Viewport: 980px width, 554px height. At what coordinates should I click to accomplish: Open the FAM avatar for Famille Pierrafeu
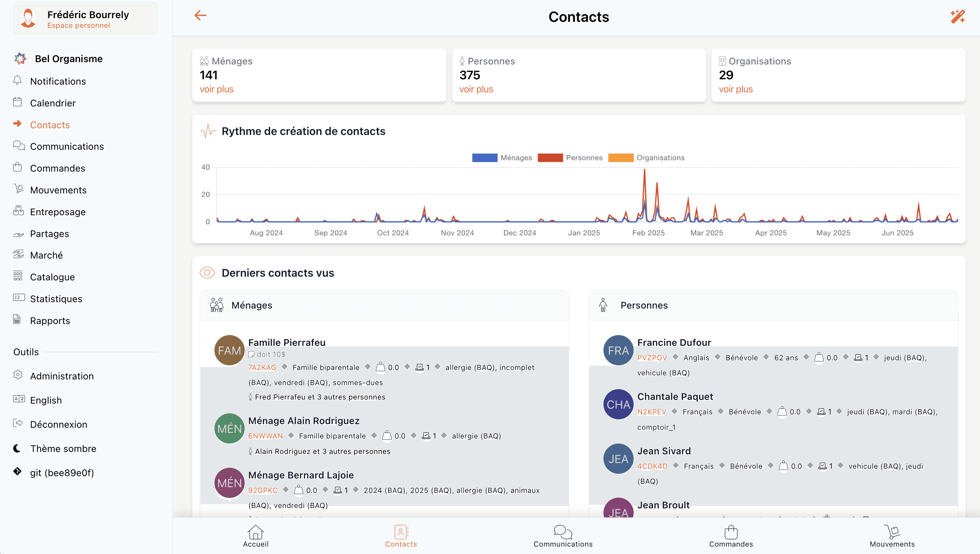[x=229, y=350]
